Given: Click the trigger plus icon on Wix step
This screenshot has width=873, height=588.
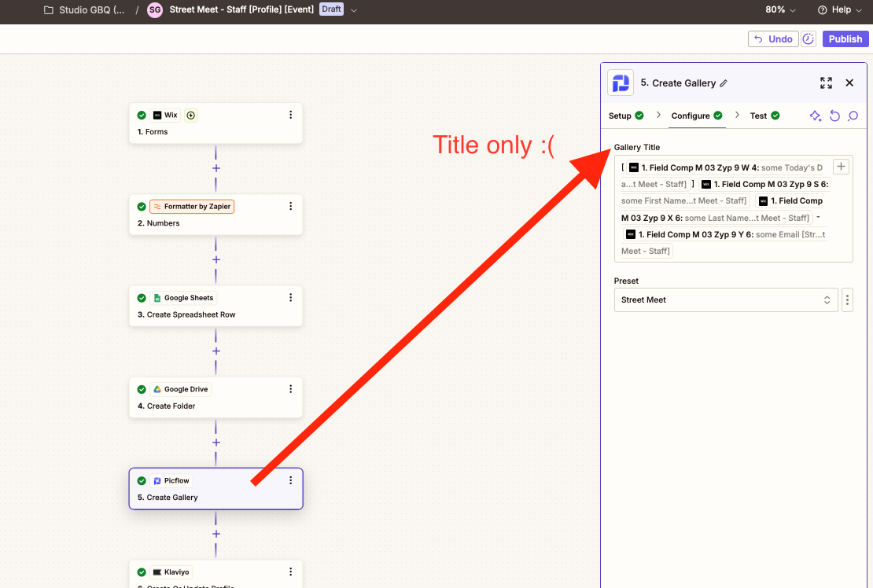Looking at the screenshot, I should (191, 115).
